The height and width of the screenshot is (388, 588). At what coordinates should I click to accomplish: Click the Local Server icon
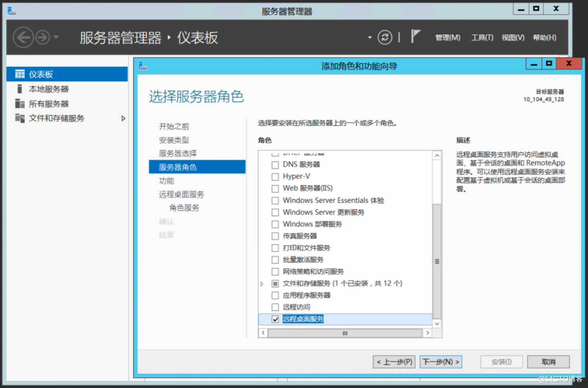(19, 89)
